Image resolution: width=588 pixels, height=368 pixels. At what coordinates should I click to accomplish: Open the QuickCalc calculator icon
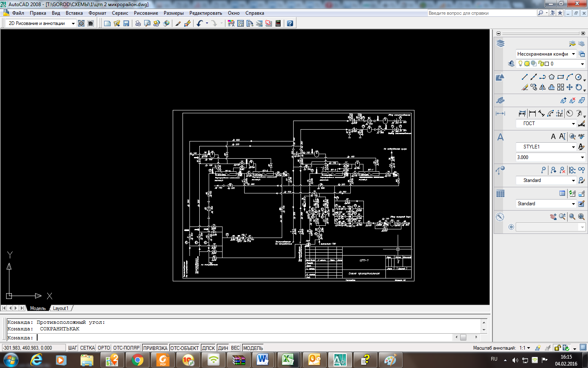tap(278, 23)
